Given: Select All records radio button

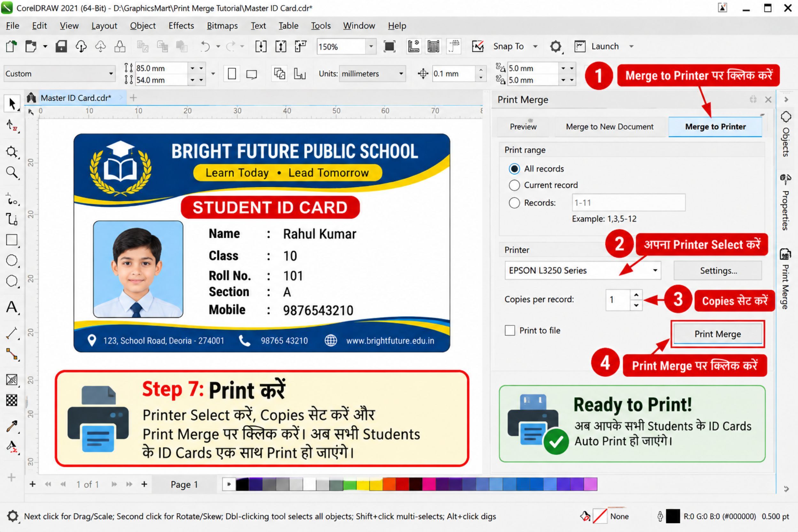Looking at the screenshot, I should pyautogui.click(x=514, y=169).
